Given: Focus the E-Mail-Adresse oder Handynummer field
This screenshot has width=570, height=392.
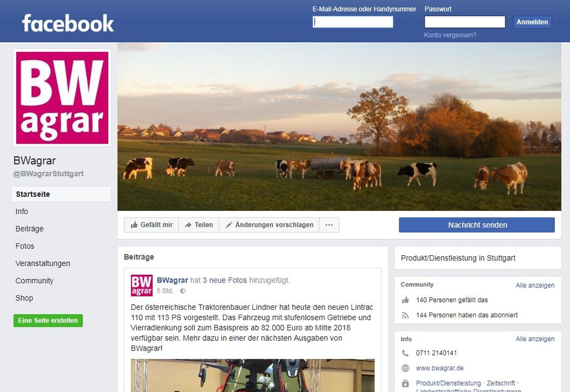Looking at the screenshot, I should pos(352,22).
